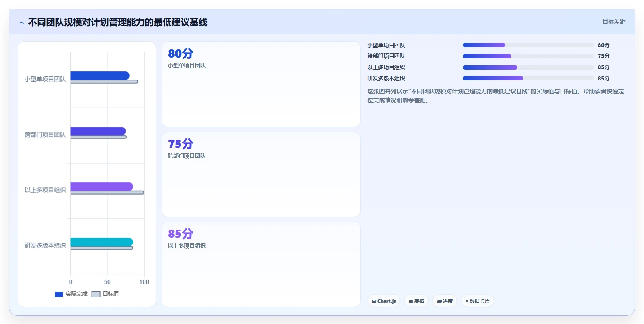Image resolution: width=644 pixels, height=324 pixels.
Task: Click the 75分 value in progress list
Action: (x=604, y=56)
